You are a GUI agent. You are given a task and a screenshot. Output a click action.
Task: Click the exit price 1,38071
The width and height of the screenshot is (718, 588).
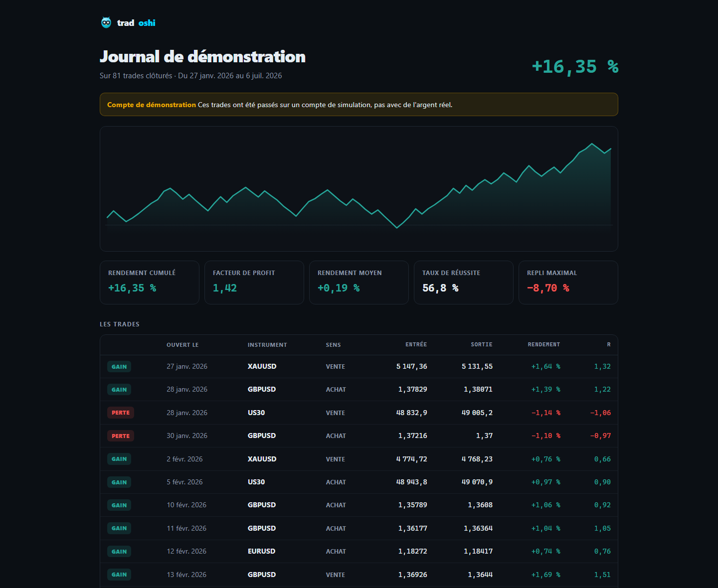(478, 389)
